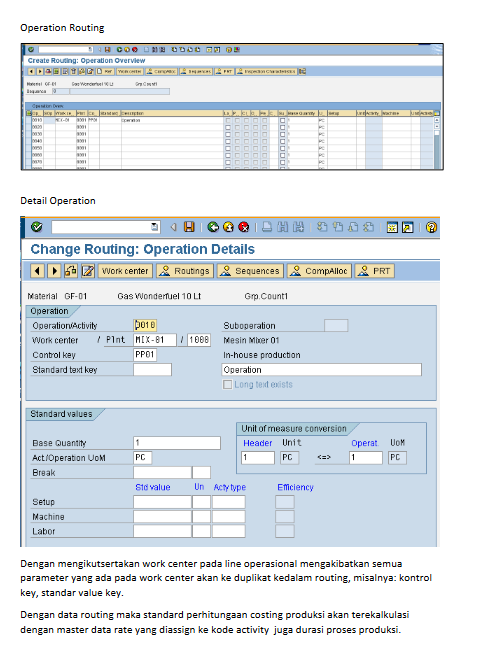Click the Routings button

pyautogui.click(x=185, y=271)
